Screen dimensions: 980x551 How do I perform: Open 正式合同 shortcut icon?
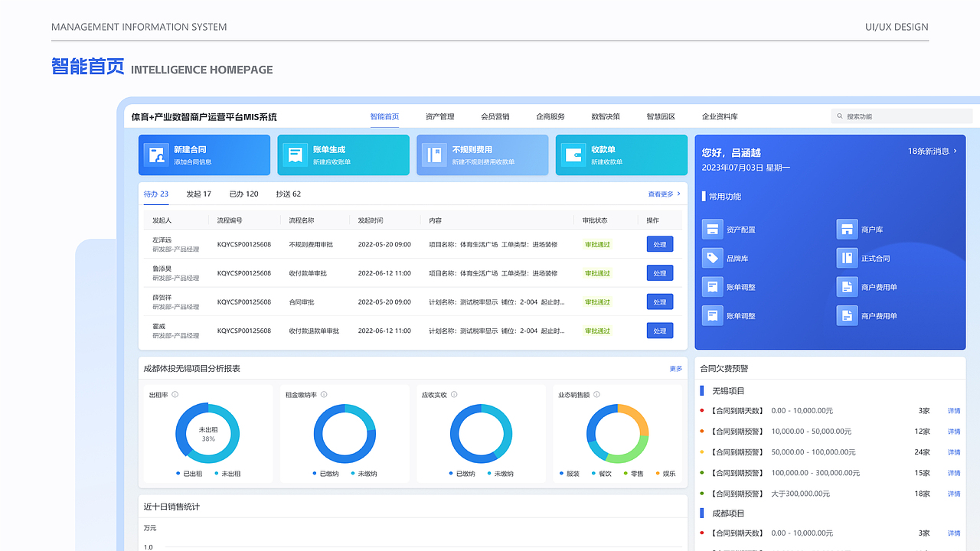[847, 259]
